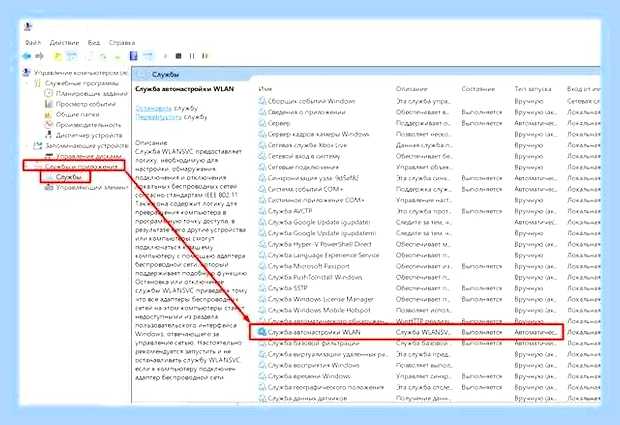This screenshot has width=620, height=425.
Task: Open Просмотр событий in the tree
Action: [85, 104]
